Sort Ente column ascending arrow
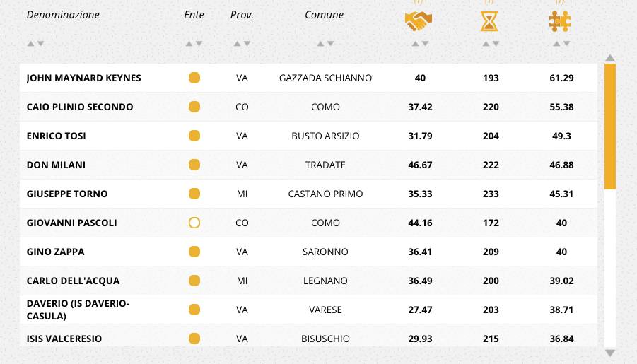637x364 pixels. [x=189, y=44]
